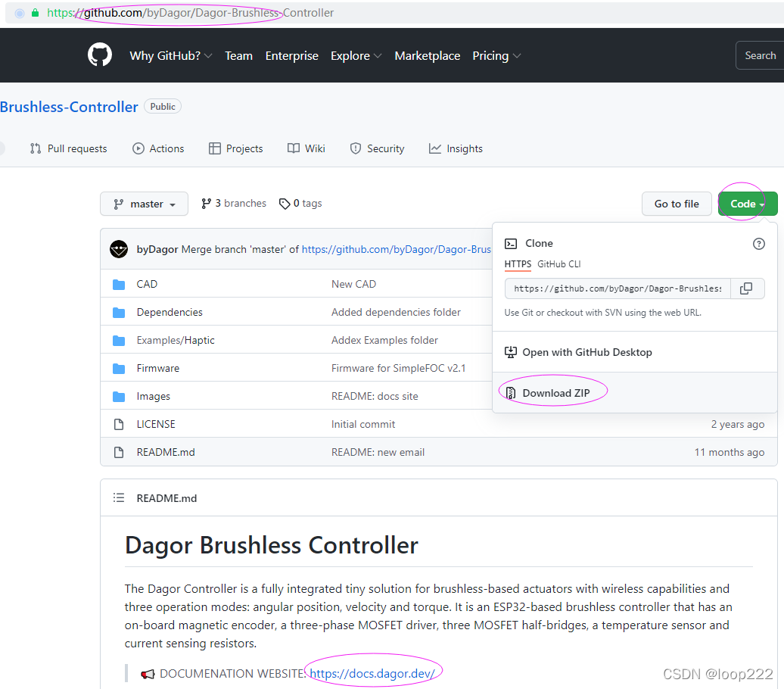The height and width of the screenshot is (689, 784).
Task: Click the README.md file icon in file list
Action: (x=119, y=452)
